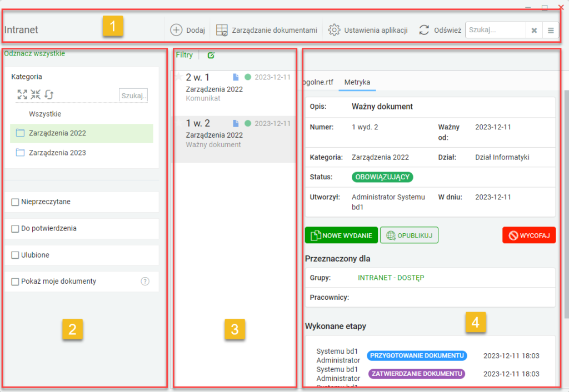Click Administrator Systemu bd1 creator value
The width and height of the screenshot is (569, 392).
[x=388, y=202]
